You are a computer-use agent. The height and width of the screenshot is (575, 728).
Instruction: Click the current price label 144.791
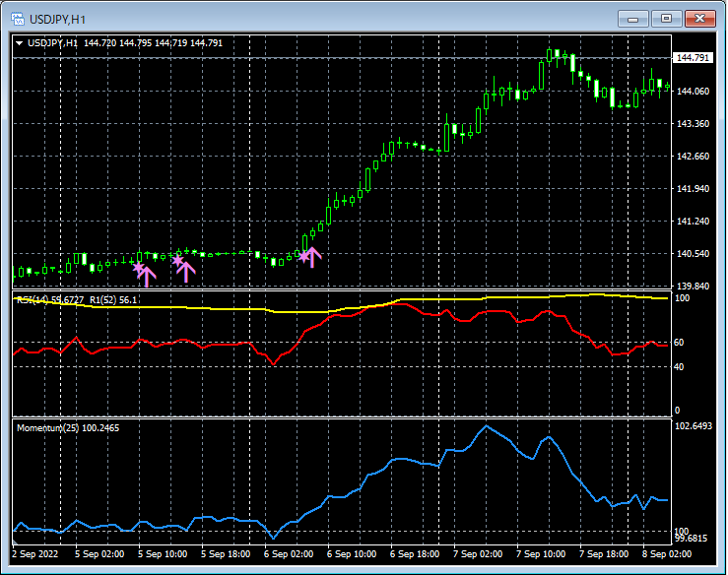[x=692, y=58]
